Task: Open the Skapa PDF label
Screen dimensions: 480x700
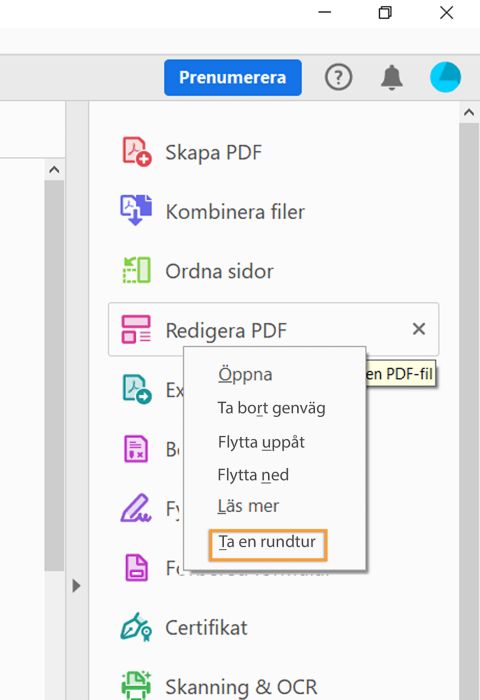Action: pos(213,153)
